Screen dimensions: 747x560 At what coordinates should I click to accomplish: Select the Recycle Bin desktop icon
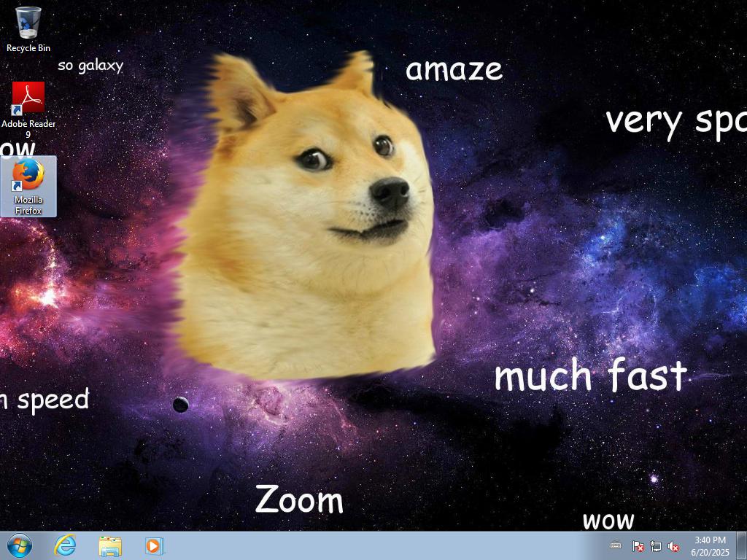click(28, 23)
